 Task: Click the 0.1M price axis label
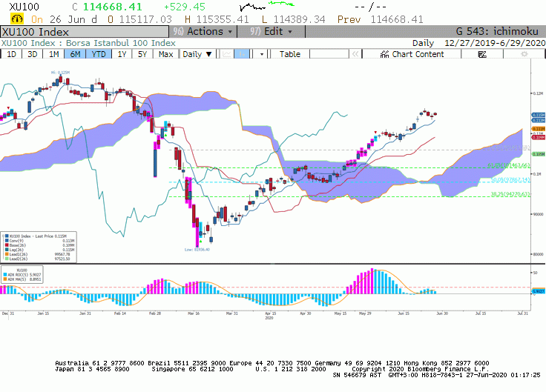[537, 174]
